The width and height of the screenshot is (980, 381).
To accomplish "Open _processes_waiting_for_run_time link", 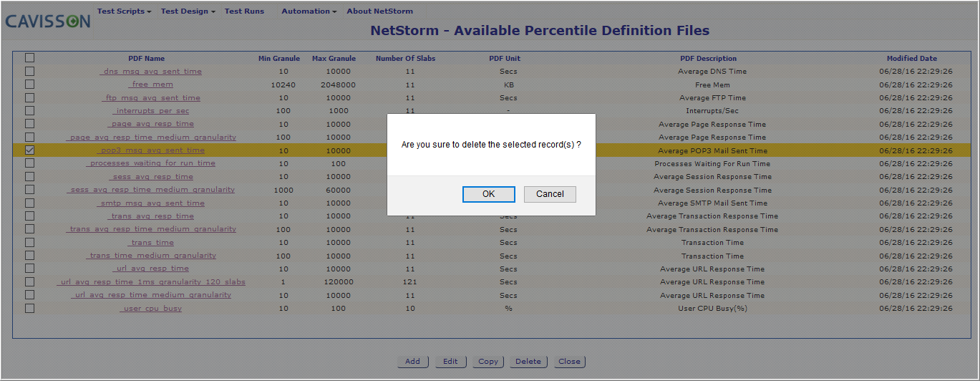I will pyautogui.click(x=150, y=163).
